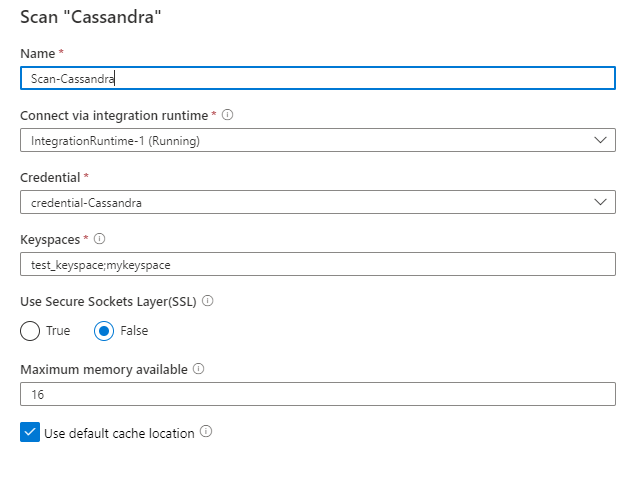Uncheck the Use default cache location checkbox
Image resolution: width=636 pixels, height=488 pixels.
click(30, 433)
